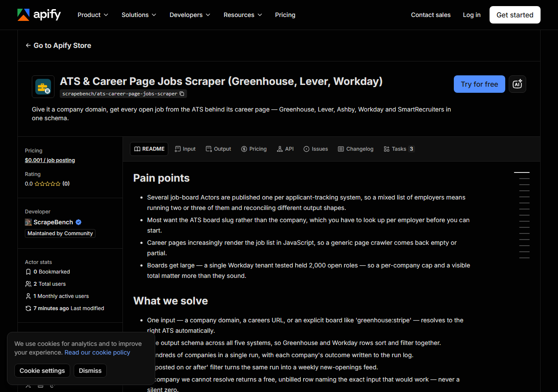
Task: View the Issues tab
Action: [x=316, y=149]
